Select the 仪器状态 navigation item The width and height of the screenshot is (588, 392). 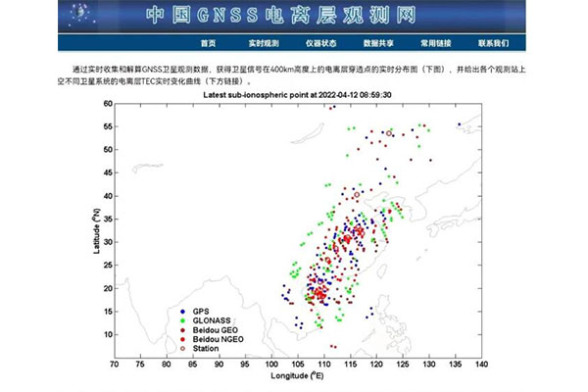pos(320,43)
